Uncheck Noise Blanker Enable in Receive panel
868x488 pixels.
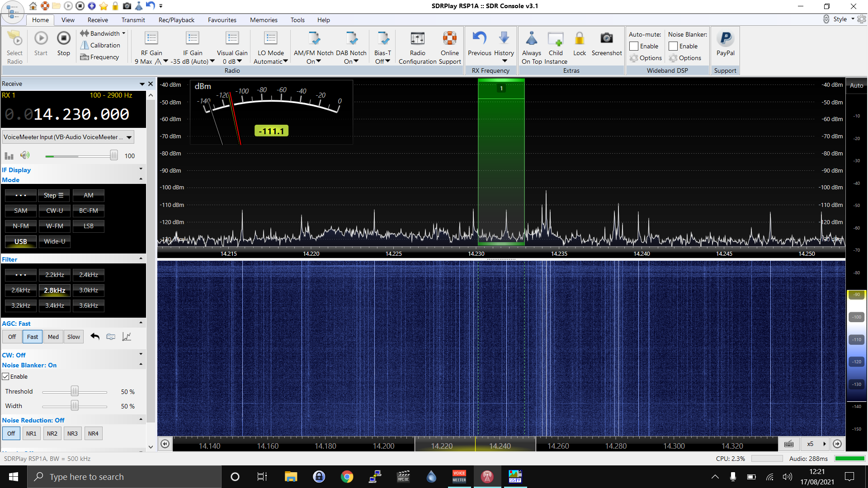point(6,376)
